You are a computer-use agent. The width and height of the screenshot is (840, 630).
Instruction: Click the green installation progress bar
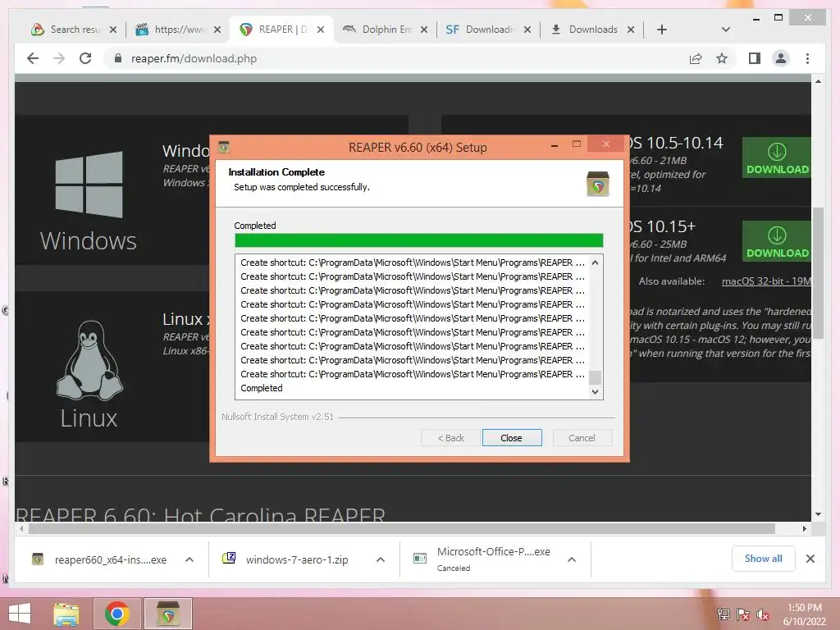[x=419, y=240]
